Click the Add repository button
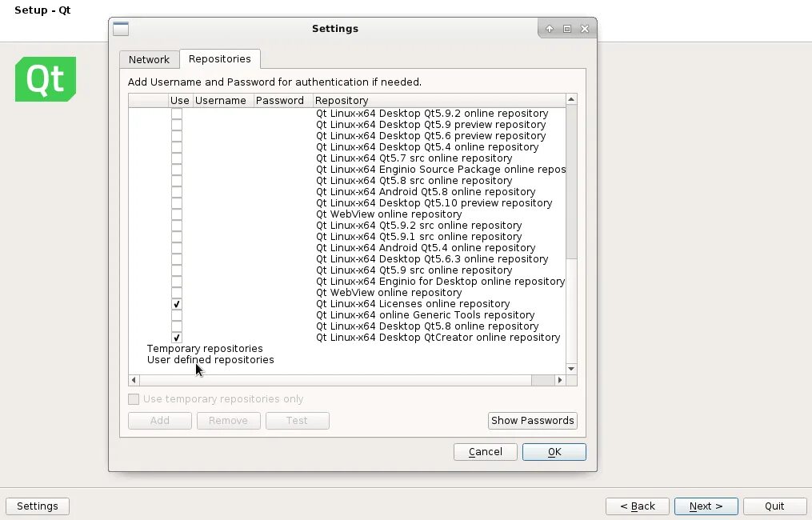The image size is (812, 520). 160,421
